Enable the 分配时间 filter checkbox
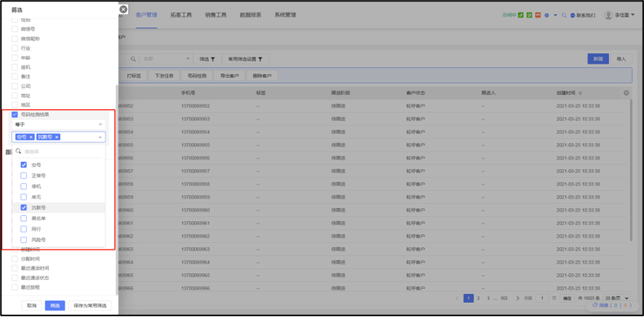644x317 pixels. click(x=15, y=258)
